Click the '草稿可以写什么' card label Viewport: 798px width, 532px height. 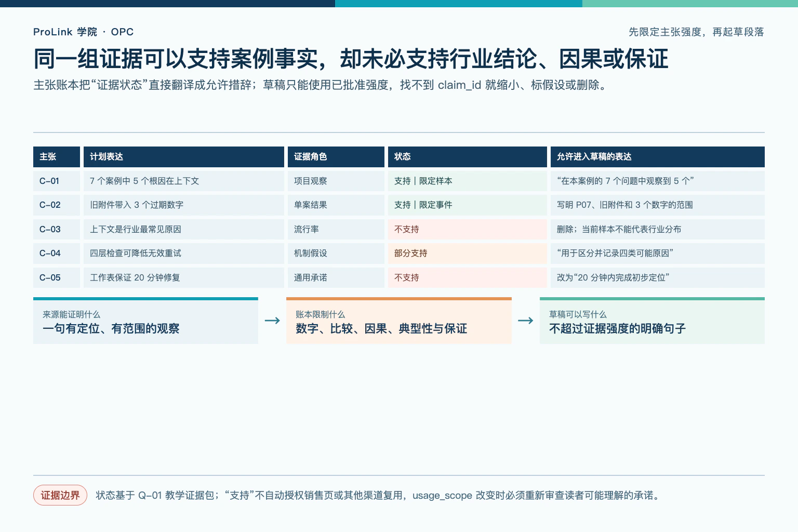[578, 314]
